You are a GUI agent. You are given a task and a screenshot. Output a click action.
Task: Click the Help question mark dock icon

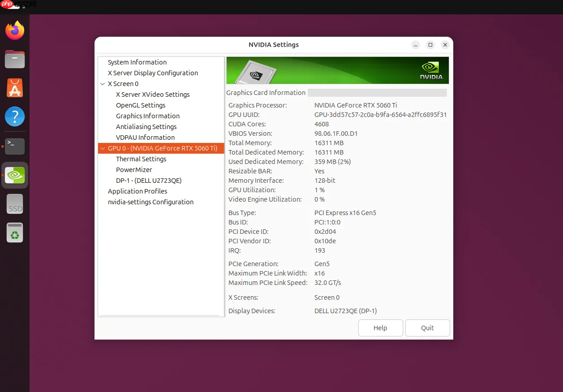click(x=14, y=116)
